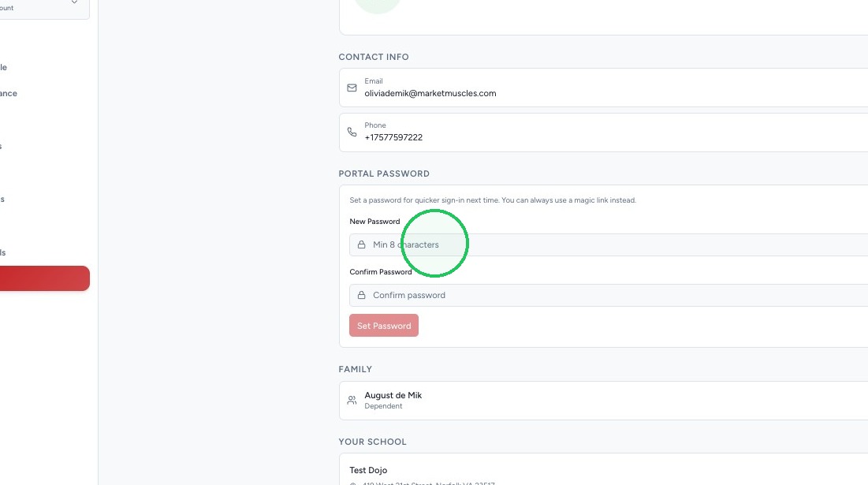Click the lock icon in New Password field
The image size is (868, 485).
click(362, 244)
